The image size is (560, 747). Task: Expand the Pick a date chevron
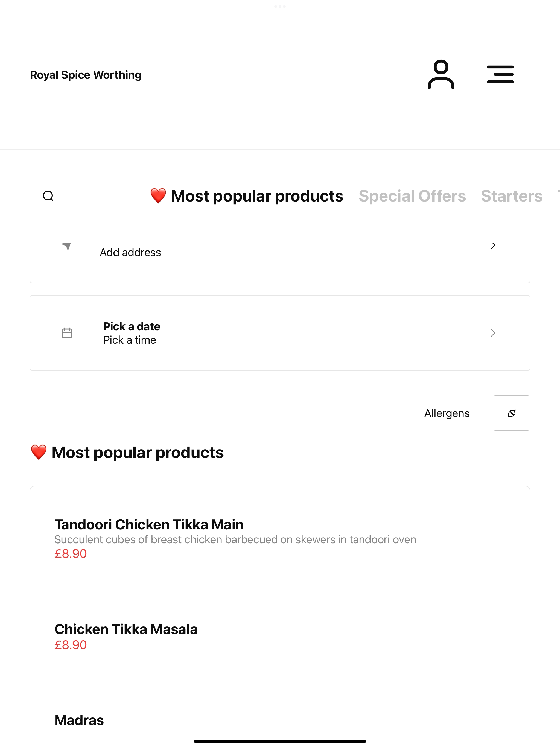(493, 333)
